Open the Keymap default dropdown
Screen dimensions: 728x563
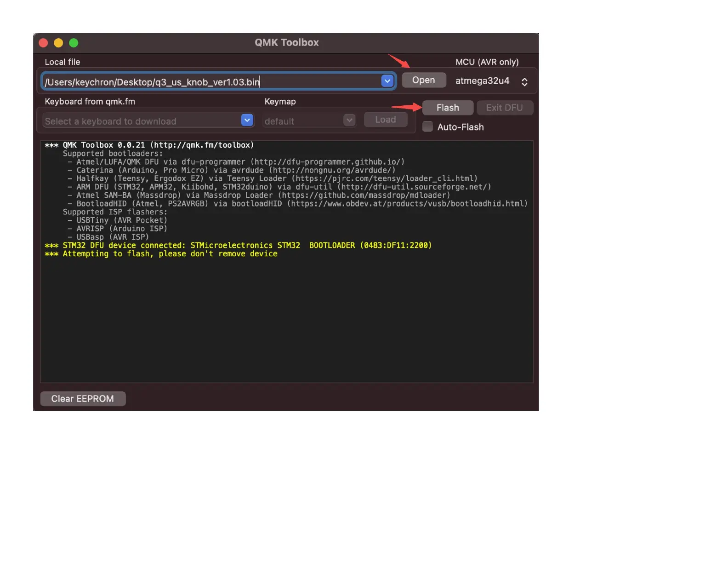tap(309, 121)
